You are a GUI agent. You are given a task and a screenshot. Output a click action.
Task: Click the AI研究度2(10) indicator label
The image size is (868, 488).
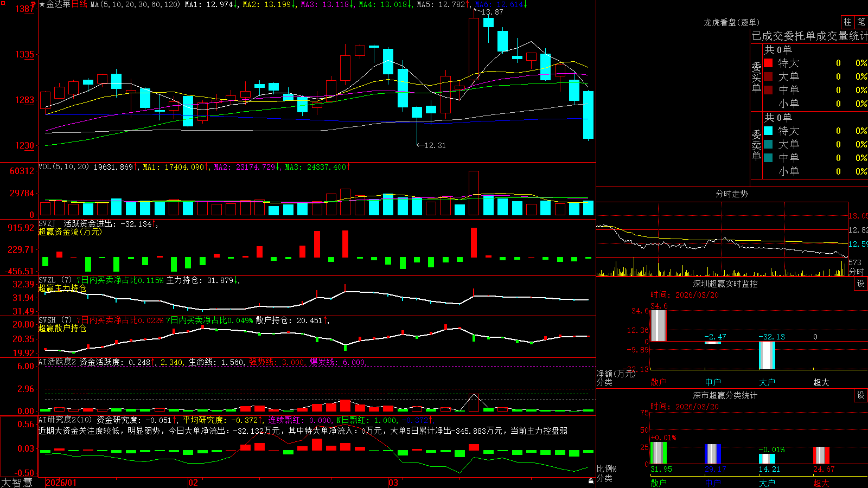click(x=65, y=420)
